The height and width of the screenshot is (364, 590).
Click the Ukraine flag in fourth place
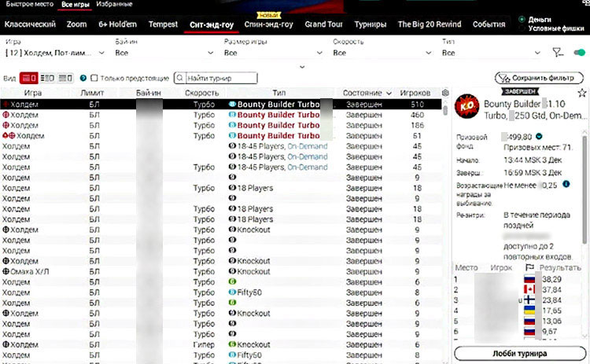pos(529,311)
